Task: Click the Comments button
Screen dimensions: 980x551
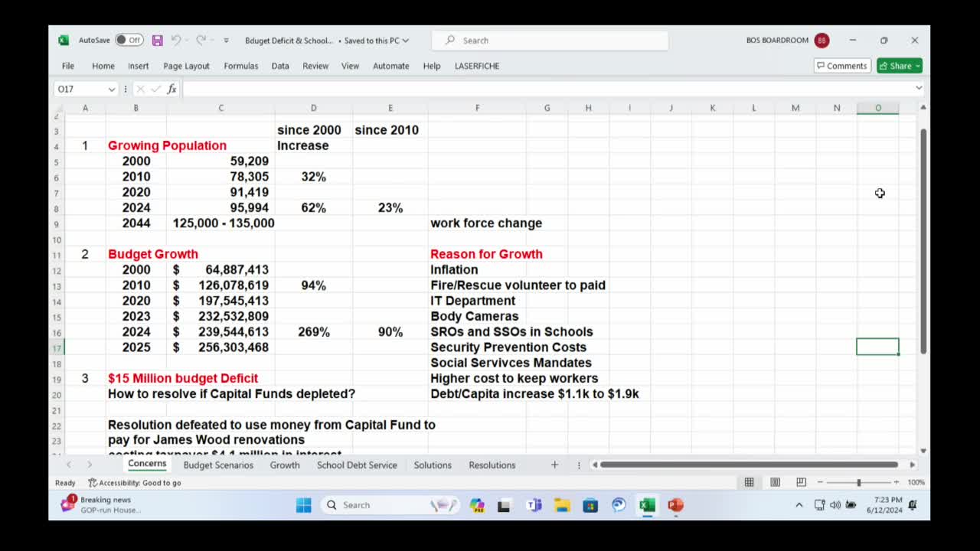Action: 841,66
